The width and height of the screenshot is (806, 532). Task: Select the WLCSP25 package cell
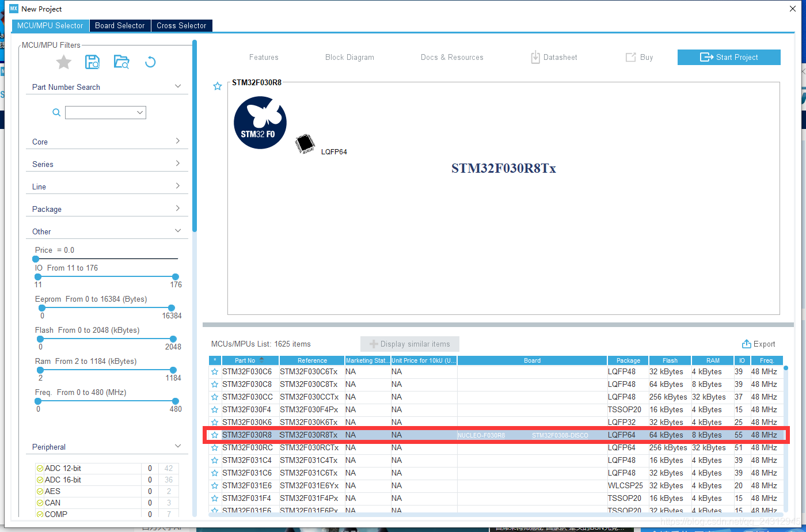628,486
